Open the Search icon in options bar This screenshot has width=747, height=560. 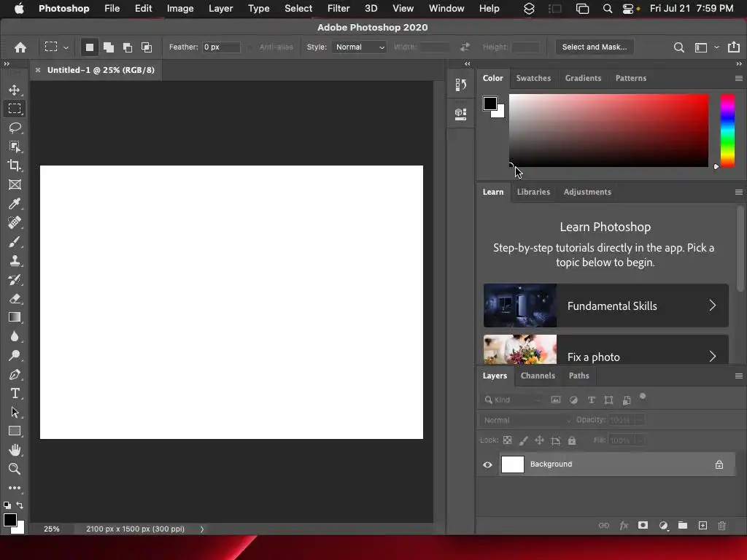(679, 47)
